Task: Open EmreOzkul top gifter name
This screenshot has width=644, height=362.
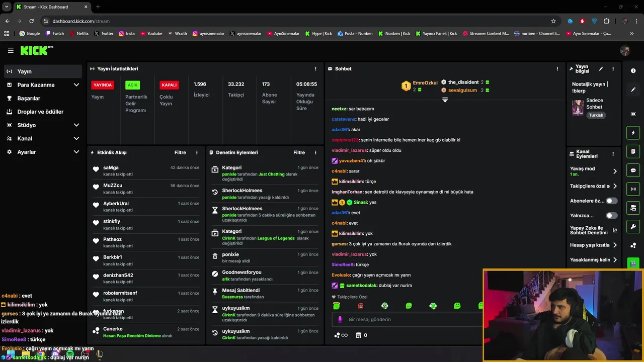Action: point(425,83)
